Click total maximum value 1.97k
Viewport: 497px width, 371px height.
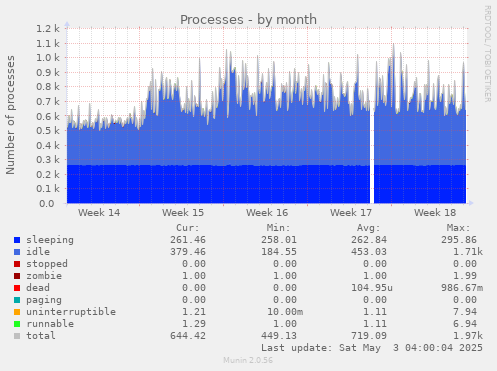coord(468,336)
